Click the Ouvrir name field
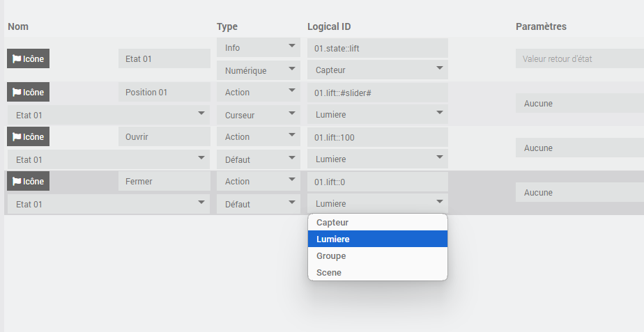Screen dimensions: 644x332 point(164,137)
